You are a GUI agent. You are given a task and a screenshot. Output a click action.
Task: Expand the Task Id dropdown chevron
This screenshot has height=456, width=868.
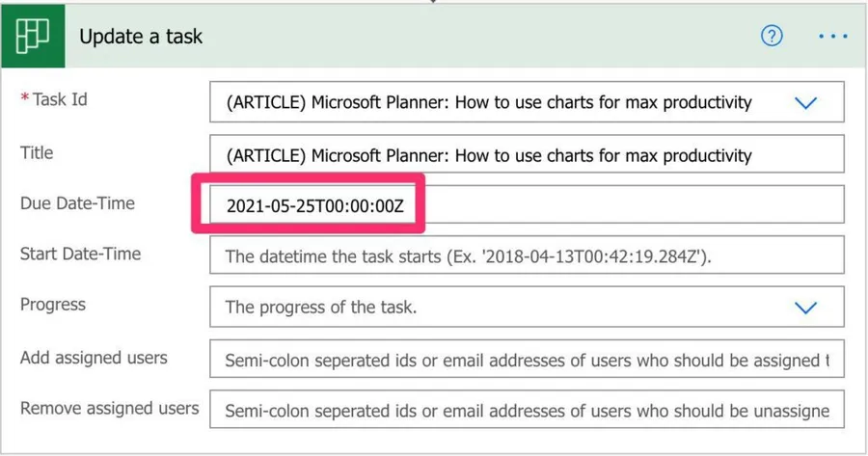click(805, 103)
